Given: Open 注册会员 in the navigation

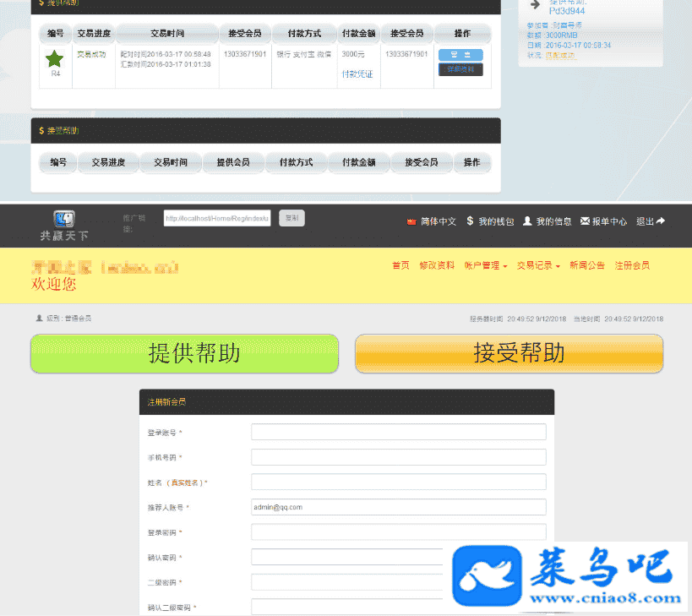Looking at the screenshot, I should [632, 265].
